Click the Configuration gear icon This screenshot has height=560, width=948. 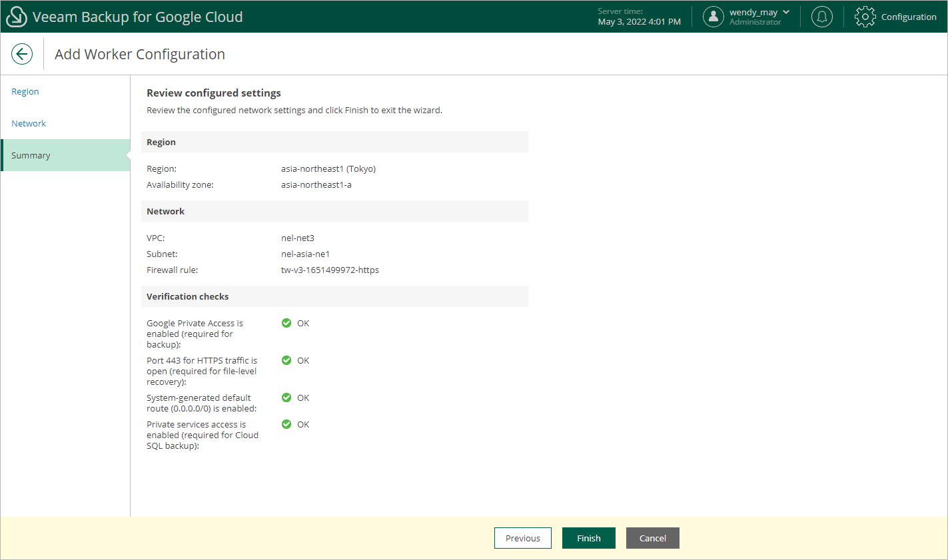click(865, 17)
